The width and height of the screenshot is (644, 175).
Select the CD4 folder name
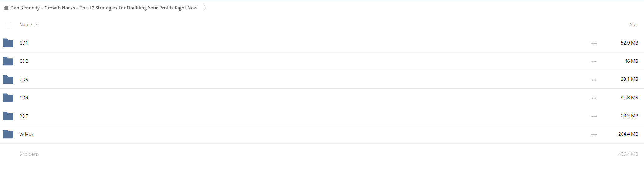coord(24,98)
